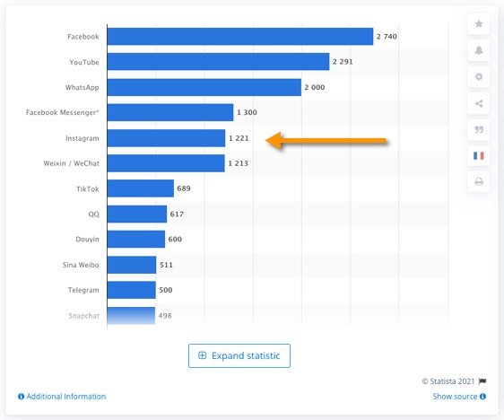
Task: Open the gear settings icon
Action: click(479, 76)
